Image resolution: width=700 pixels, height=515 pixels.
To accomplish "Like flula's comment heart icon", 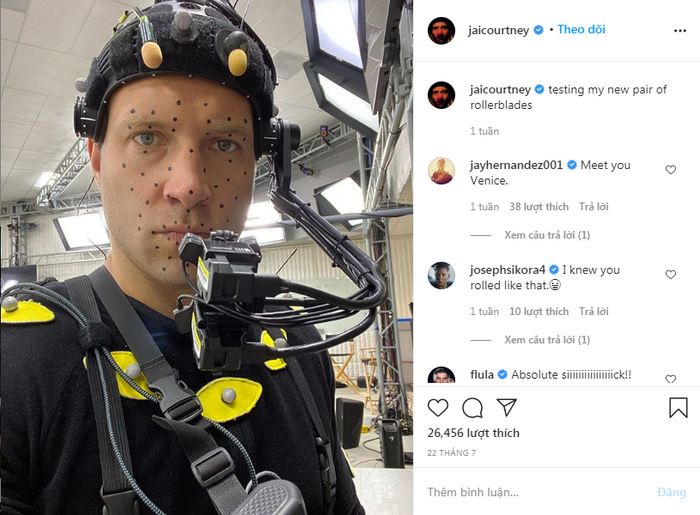I will 671,379.
